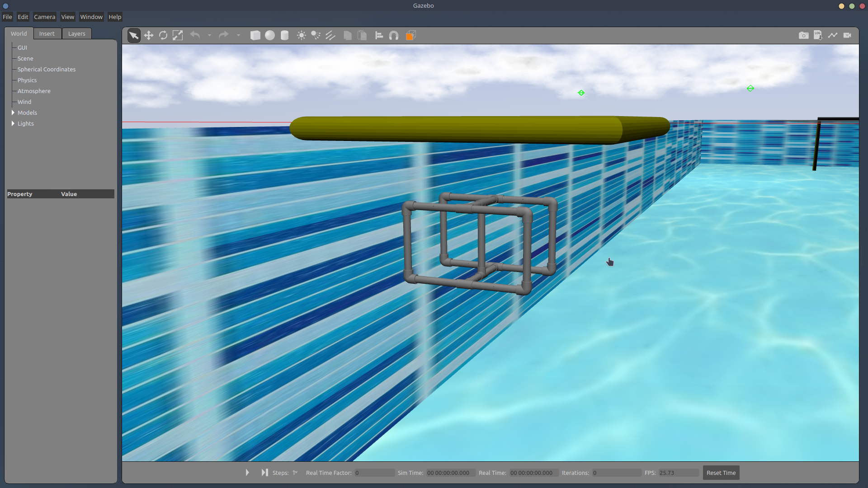Select the Translate mode tool

(x=149, y=35)
